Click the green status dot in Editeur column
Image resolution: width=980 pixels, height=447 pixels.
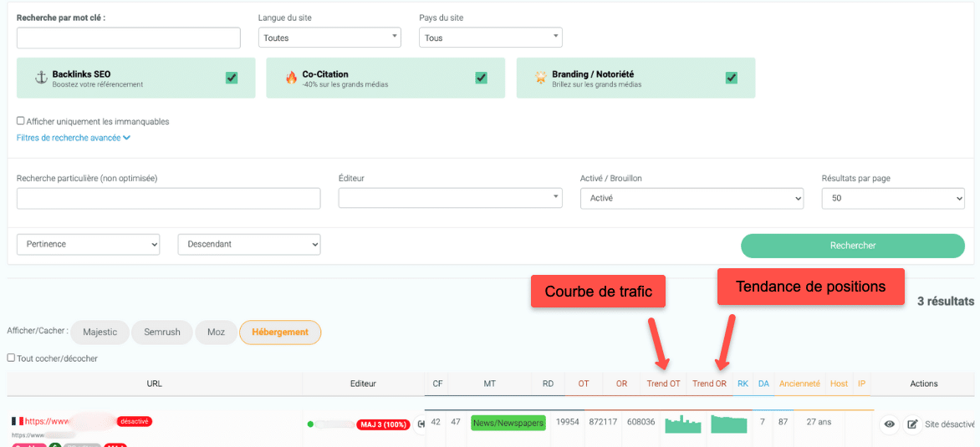pos(310,424)
